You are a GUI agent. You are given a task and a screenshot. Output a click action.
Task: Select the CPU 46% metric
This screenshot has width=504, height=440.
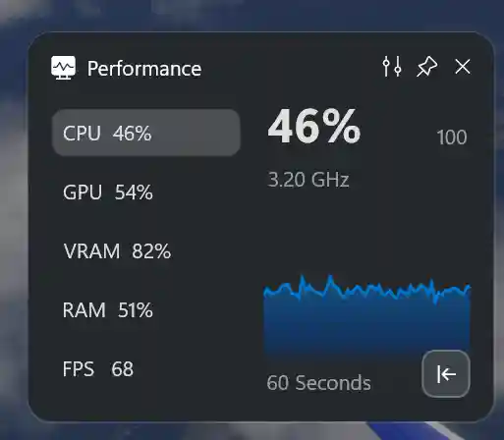click(x=146, y=133)
